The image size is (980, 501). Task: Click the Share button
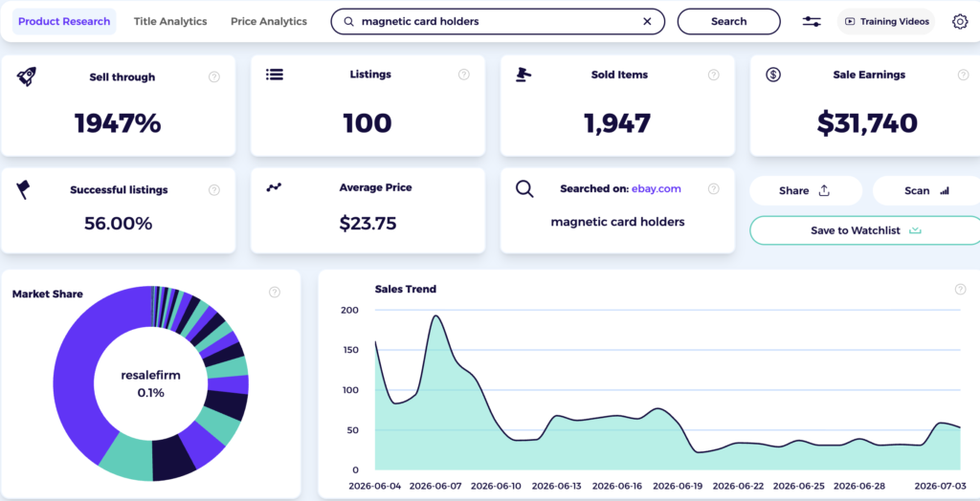click(806, 190)
